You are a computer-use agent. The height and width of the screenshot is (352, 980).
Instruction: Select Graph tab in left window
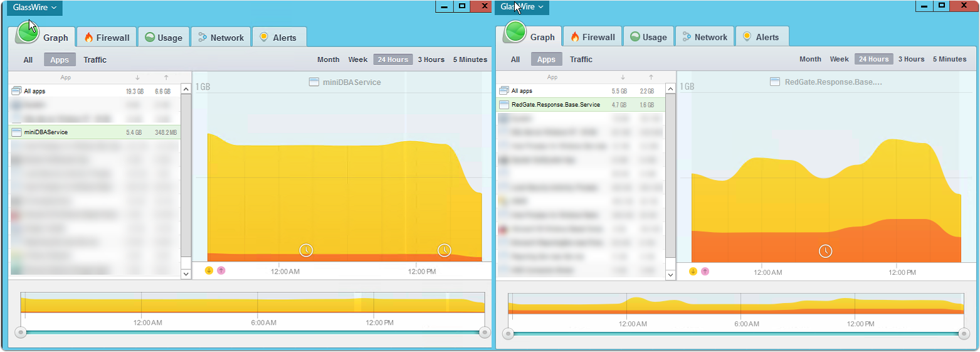point(43,36)
